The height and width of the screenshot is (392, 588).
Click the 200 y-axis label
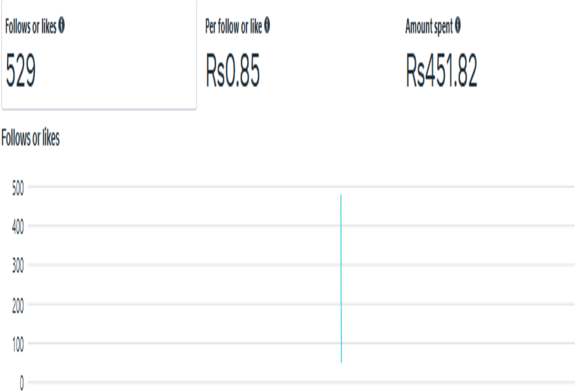[x=18, y=306]
